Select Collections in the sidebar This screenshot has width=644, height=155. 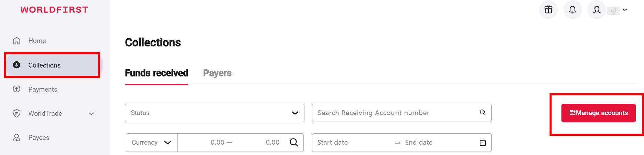click(x=44, y=65)
